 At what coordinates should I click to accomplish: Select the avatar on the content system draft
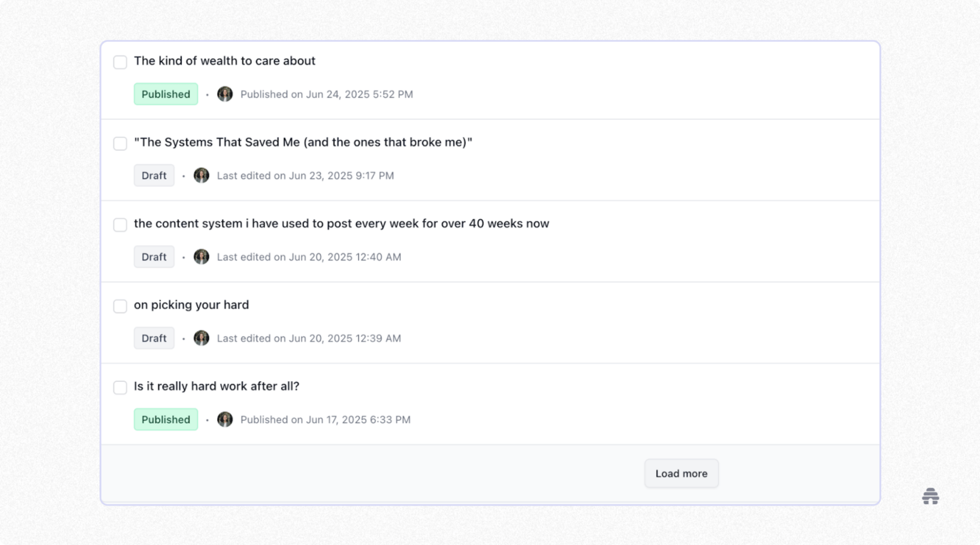click(202, 256)
